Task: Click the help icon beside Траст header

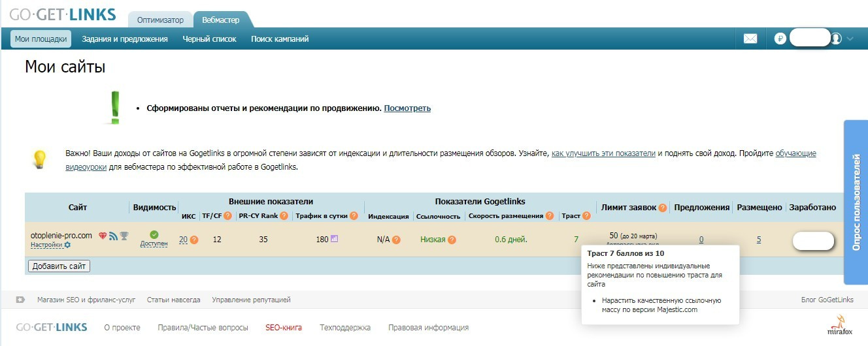Action: pyautogui.click(x=587, y=216)
